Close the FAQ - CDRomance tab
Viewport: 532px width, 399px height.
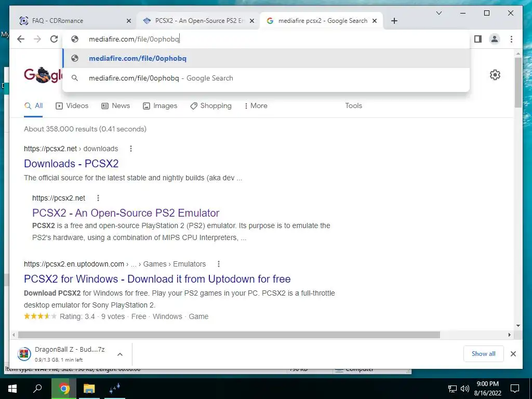tap(129, 21)
